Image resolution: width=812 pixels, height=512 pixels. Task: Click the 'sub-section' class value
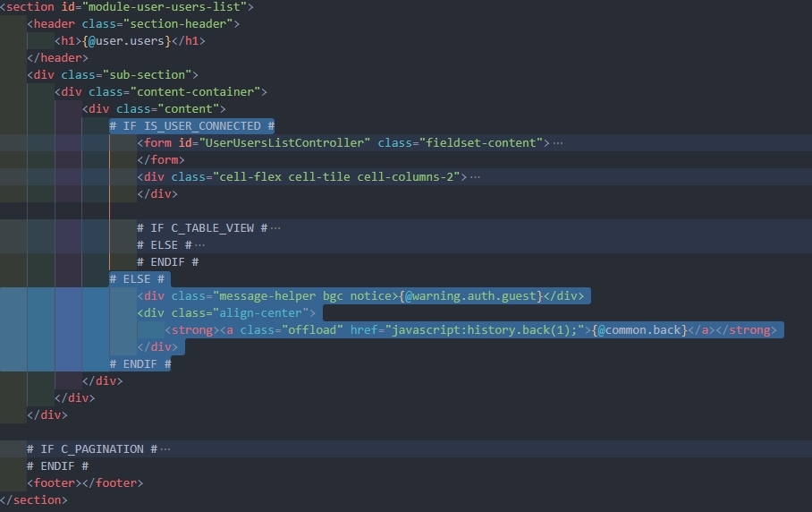pos(147,75)
